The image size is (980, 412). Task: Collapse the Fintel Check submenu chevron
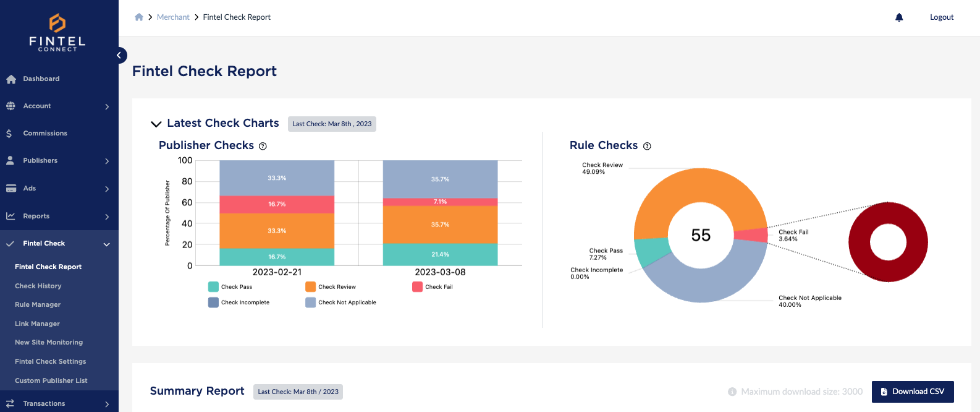[107, 244]
